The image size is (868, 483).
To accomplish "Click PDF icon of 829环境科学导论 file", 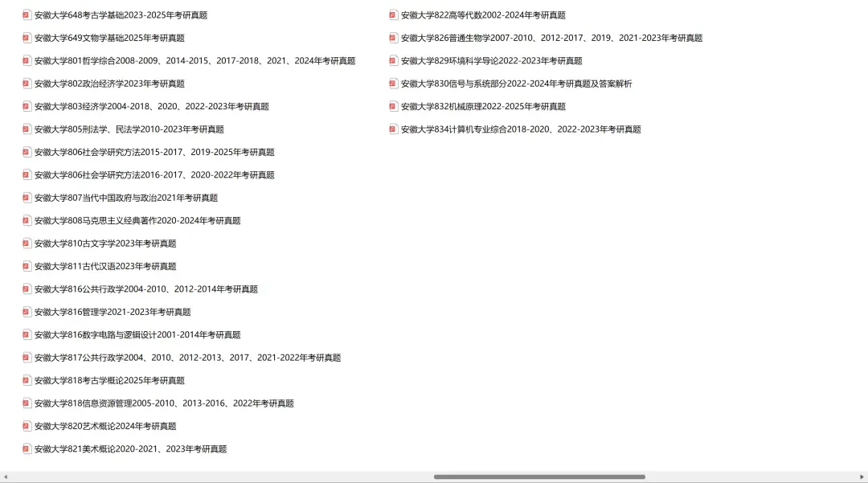I will pyautogui.click(x=393, y=61).
